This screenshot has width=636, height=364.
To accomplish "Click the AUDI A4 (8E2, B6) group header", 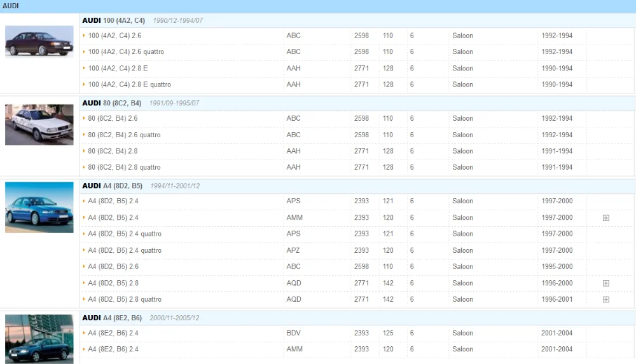I will tap(357, 318).
